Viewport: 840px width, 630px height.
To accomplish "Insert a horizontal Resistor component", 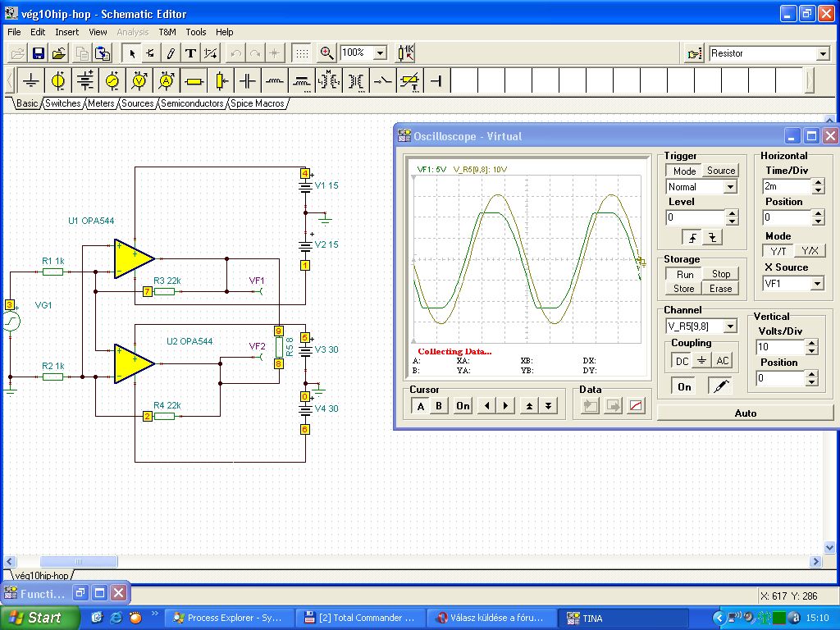I will coord(194,81).
